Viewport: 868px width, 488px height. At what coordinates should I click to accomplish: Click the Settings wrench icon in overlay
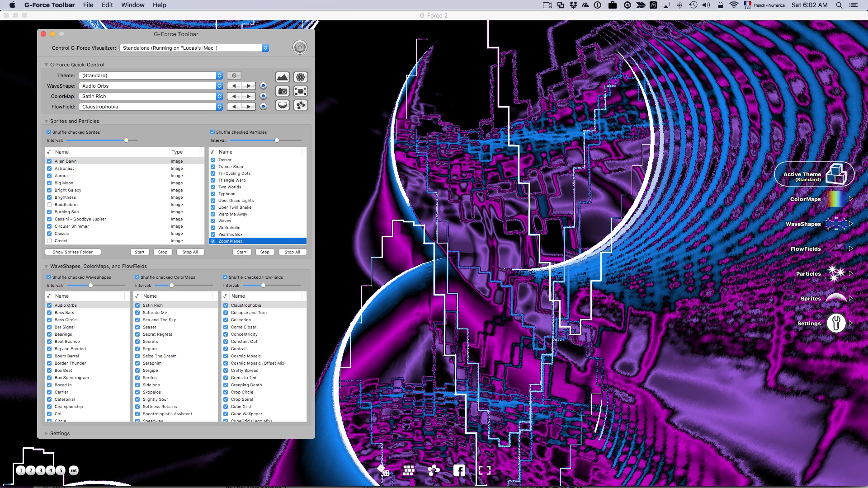coord(836,324)
